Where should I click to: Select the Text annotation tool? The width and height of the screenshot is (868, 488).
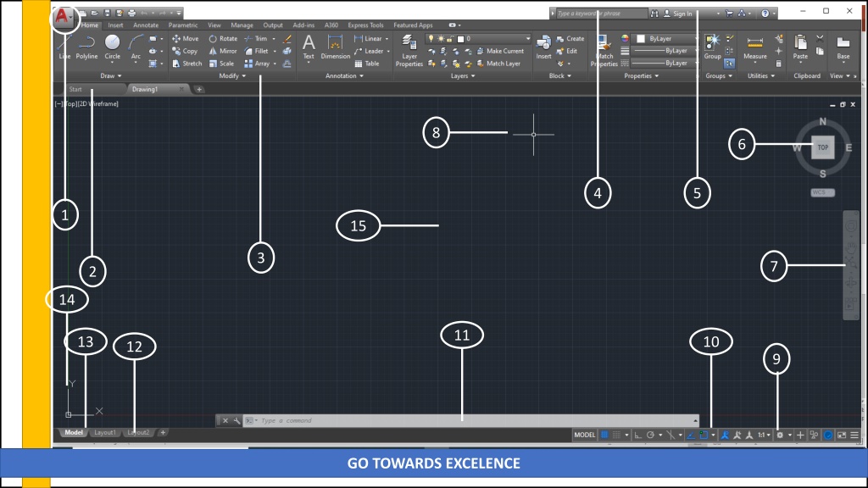tap(309, 47)
